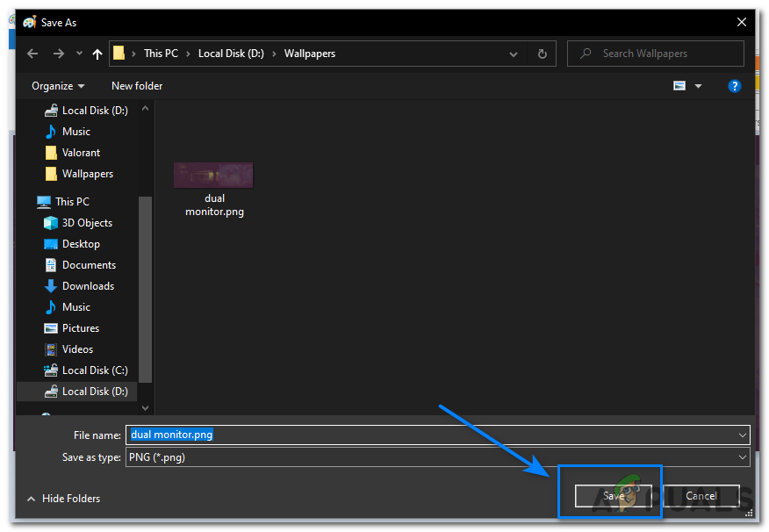
Task: Open the view options dropdown arrow
Action: point(699,86)
